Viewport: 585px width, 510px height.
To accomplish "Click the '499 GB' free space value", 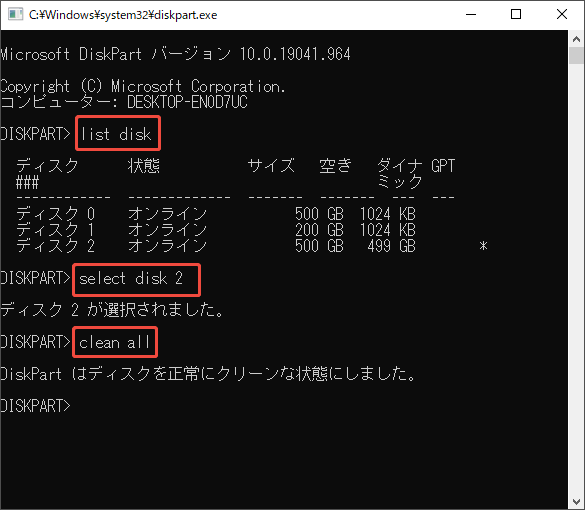I will coord(391,246).
